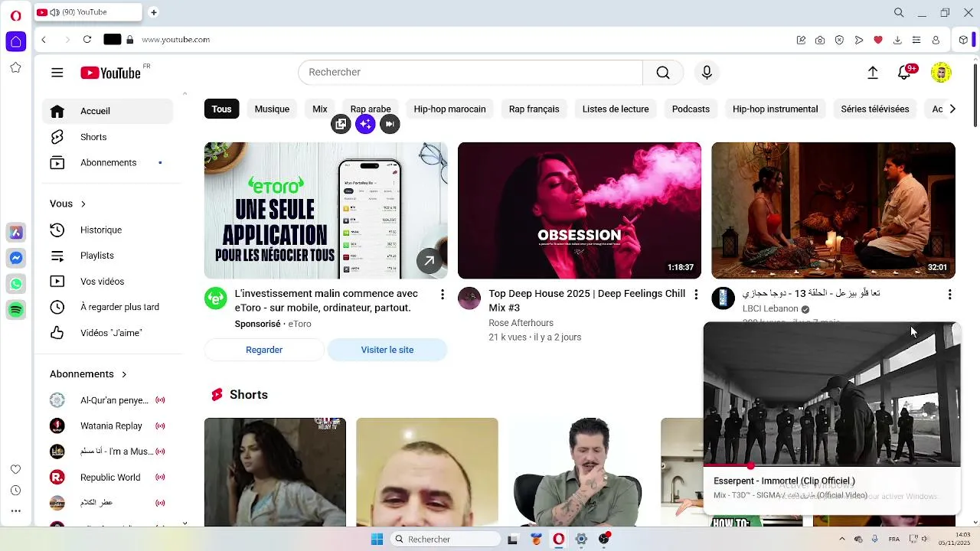Open Opera sidebar history clock icon
Image resolution: width=980 pixels, height=551 pixels.
pyautogui.click(x=15, y=490)
